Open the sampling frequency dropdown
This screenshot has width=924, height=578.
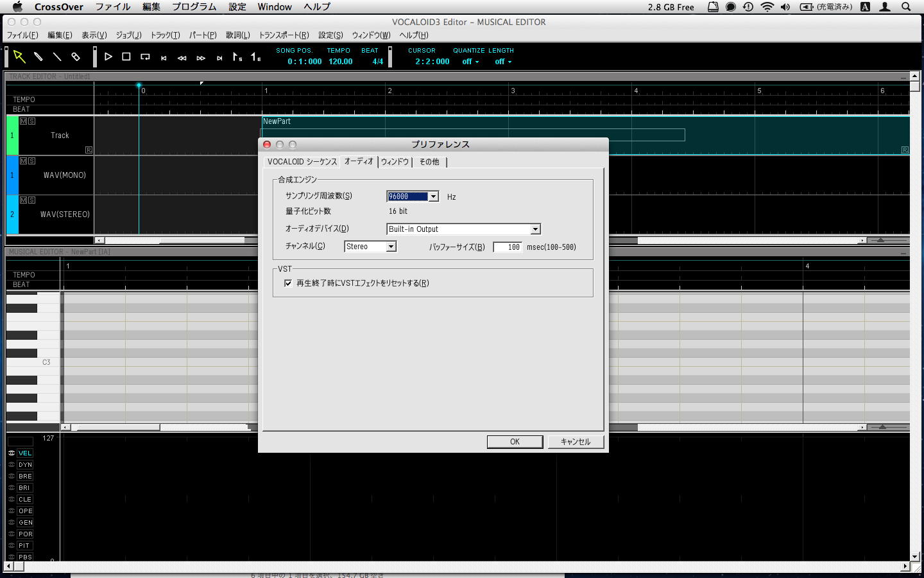tap(434, 197)
